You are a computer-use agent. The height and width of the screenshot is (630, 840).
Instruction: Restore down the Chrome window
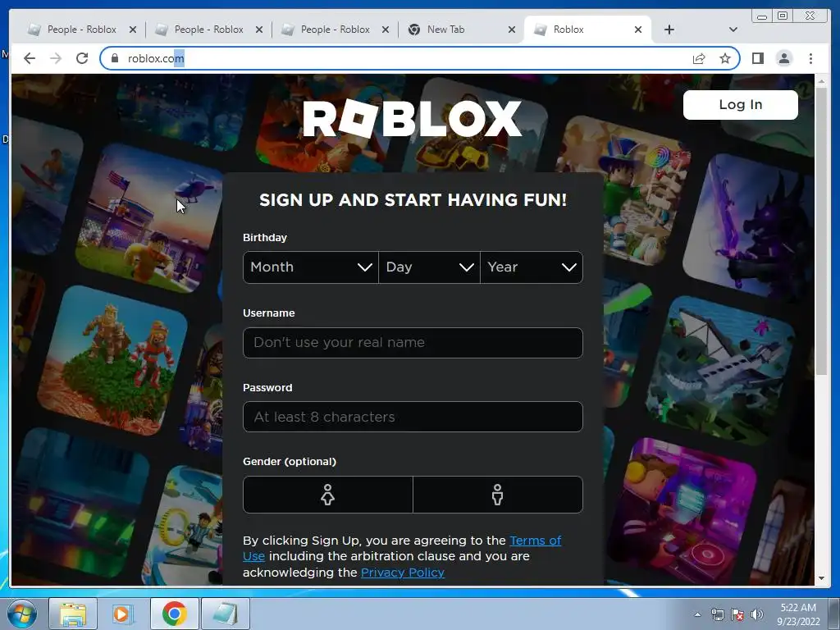(783, 16)
